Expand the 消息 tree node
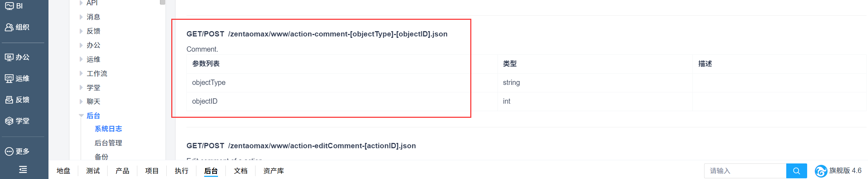Screen dimensions: 868x179 pos(81,17)
